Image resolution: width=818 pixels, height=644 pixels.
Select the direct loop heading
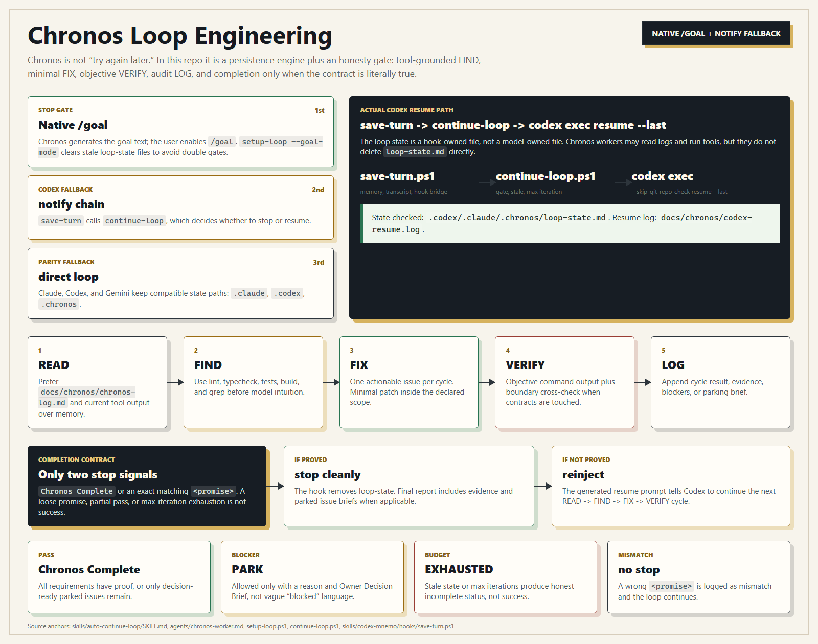tap(69, 277)
